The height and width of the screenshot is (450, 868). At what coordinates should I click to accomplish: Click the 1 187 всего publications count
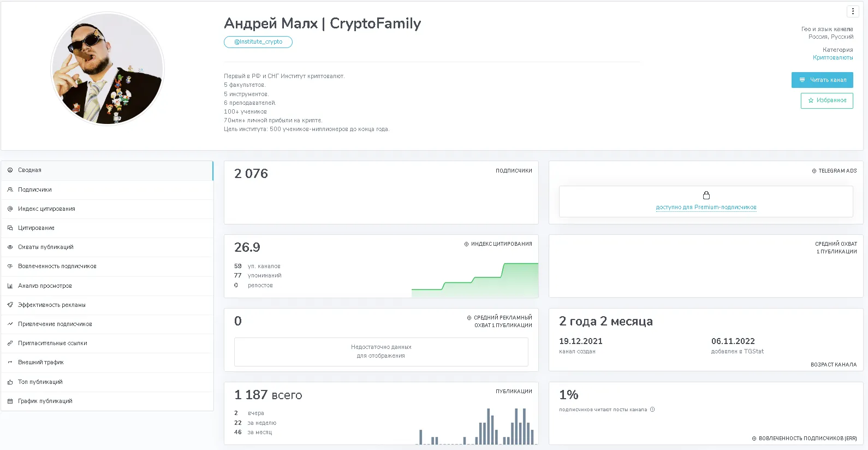(268, 395)
